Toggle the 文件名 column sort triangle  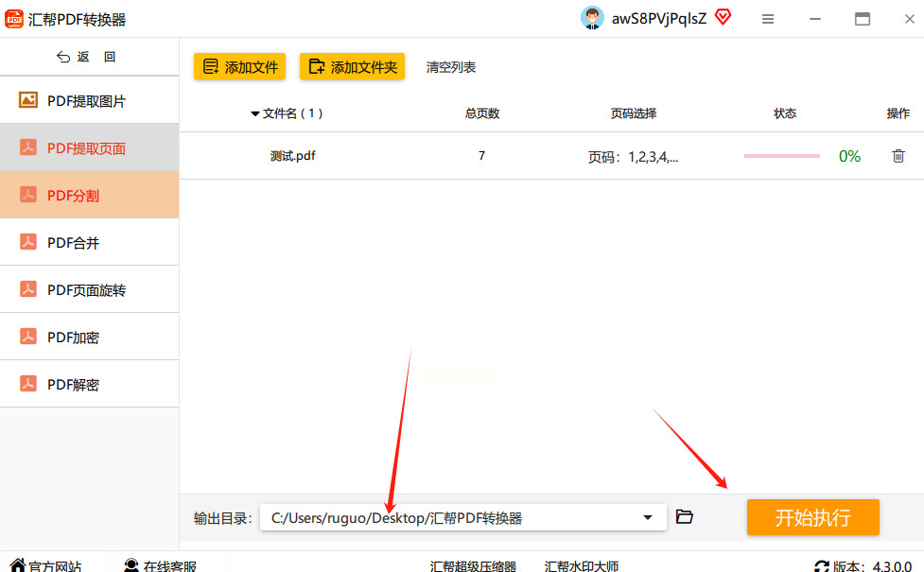pyautogui.click(x=255, y=113)
